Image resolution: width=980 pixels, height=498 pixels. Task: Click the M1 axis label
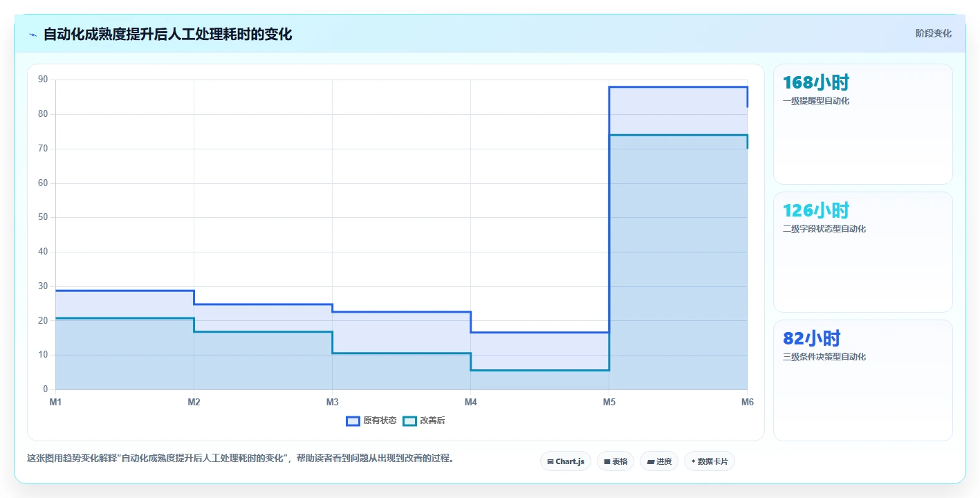point(55,402)
